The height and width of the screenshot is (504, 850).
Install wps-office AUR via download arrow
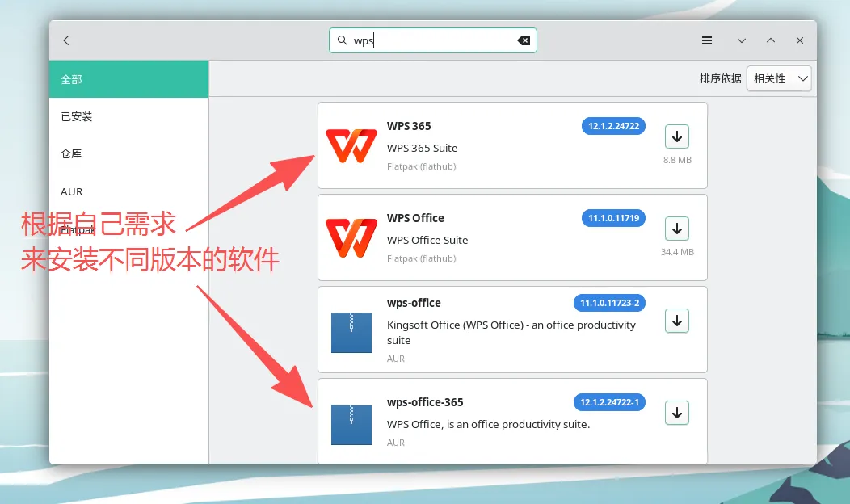pos(677,321)
